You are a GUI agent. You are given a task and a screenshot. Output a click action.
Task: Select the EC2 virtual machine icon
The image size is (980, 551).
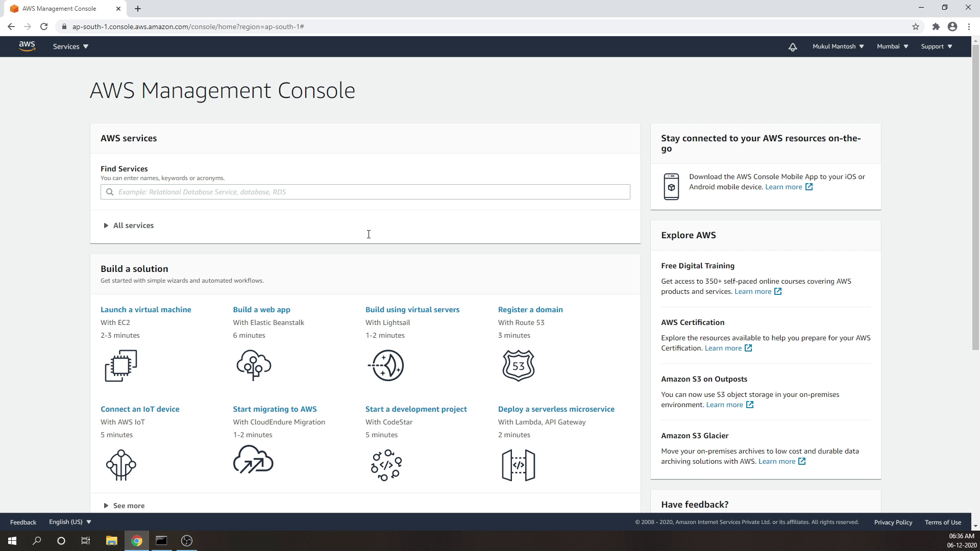pos(121,365)
